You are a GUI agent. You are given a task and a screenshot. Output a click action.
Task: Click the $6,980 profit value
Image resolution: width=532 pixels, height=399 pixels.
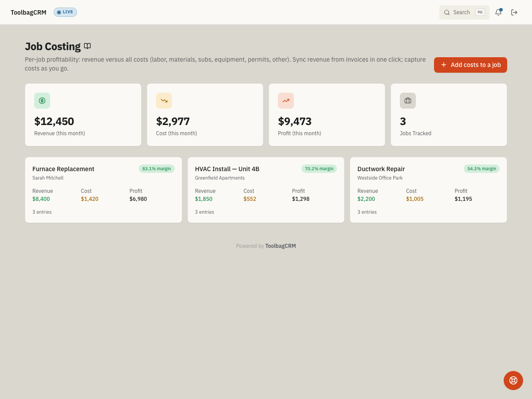138,199
